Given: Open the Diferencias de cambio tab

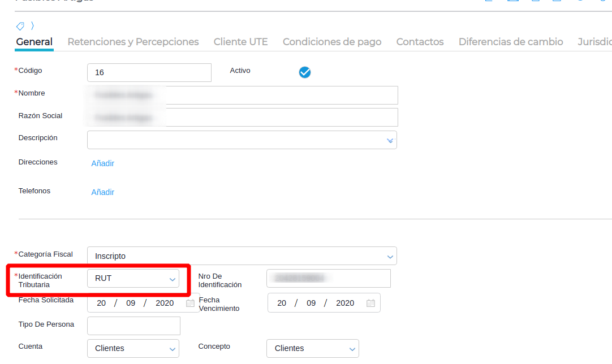Looking at the screenshot, I should pos(511,42).
